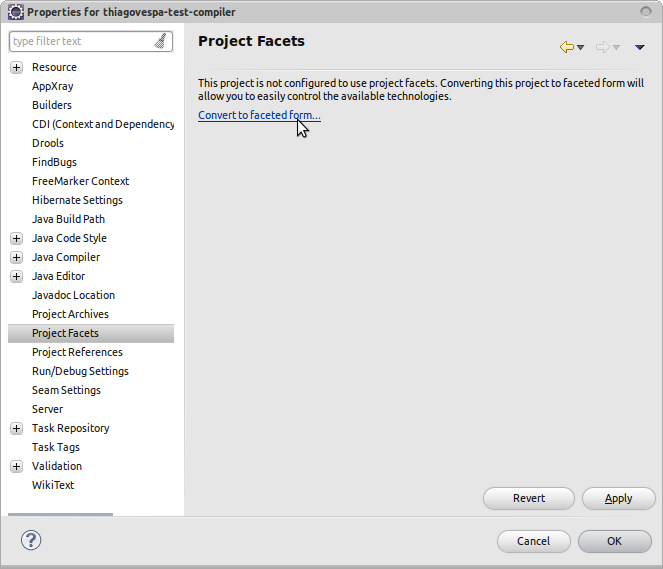Open the help question mark icon
The image size is (663, 569).
pos(31,540)
